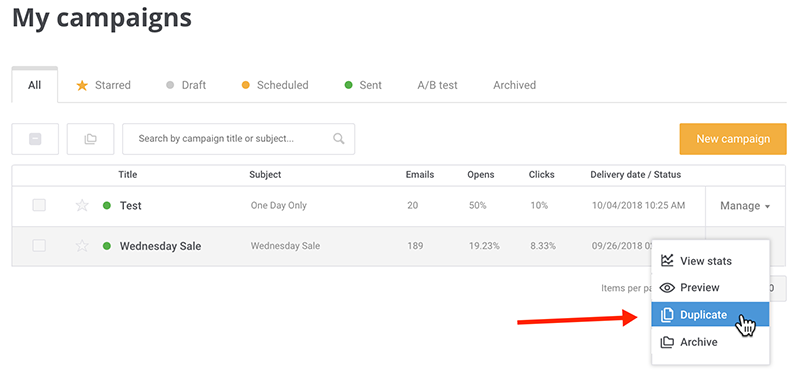
Task: Open the Starred tab
Action: click(104, 85)
